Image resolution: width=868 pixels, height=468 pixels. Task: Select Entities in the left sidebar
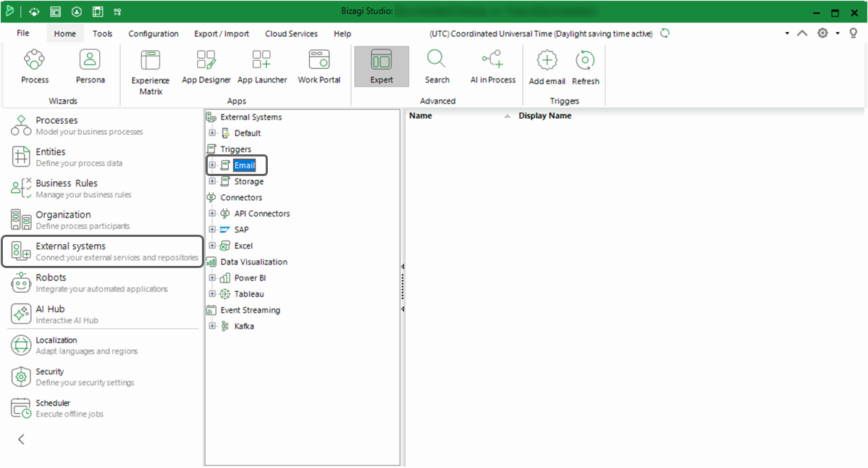(67, 156)
